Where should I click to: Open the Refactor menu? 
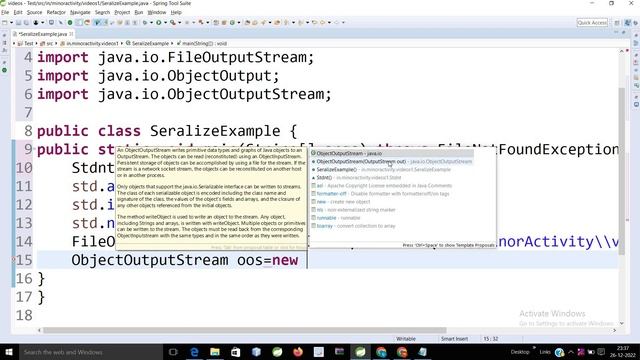56,13
